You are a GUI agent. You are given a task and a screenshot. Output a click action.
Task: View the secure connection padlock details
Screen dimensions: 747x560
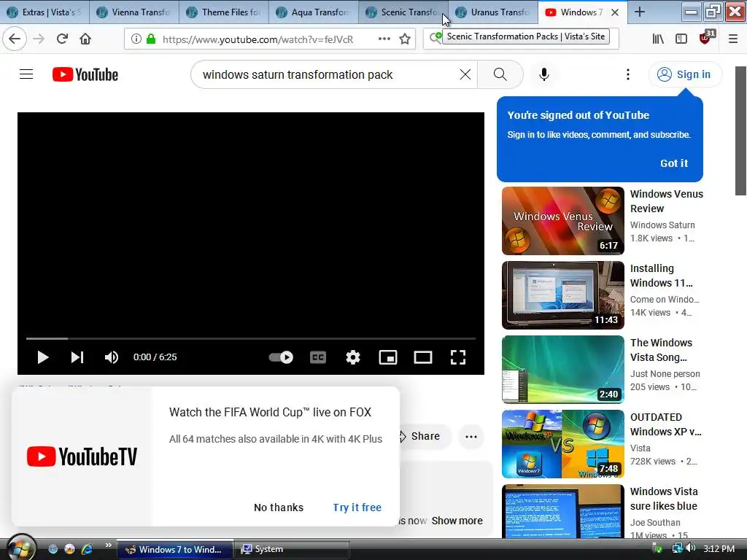[151, 39]
